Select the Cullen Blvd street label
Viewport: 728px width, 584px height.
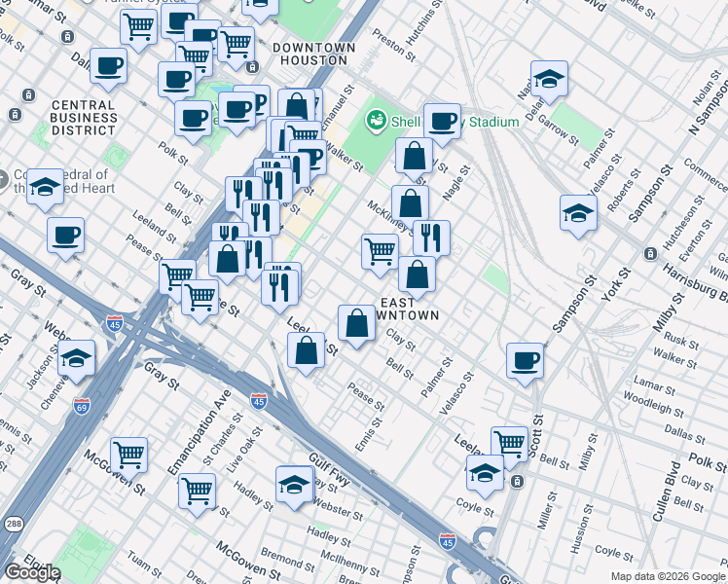tap(667, 492)
